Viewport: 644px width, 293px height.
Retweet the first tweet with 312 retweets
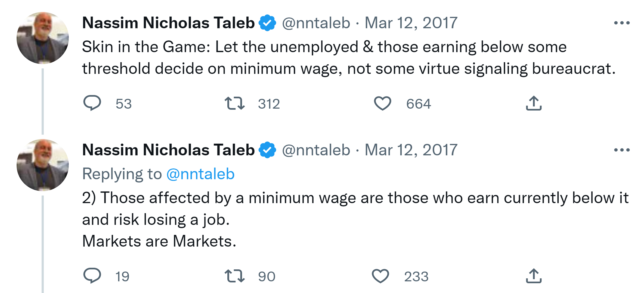(x=234, y=103)
